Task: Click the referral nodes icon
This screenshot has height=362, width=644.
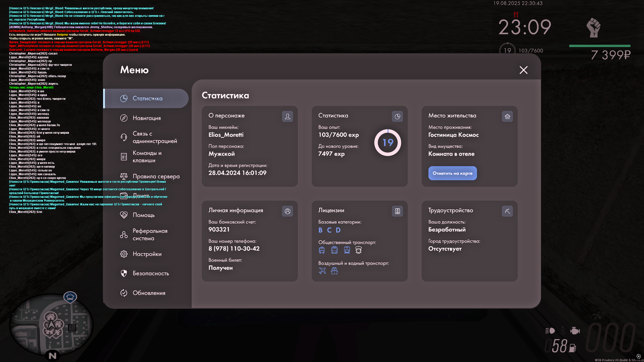Action: [124, 235]
